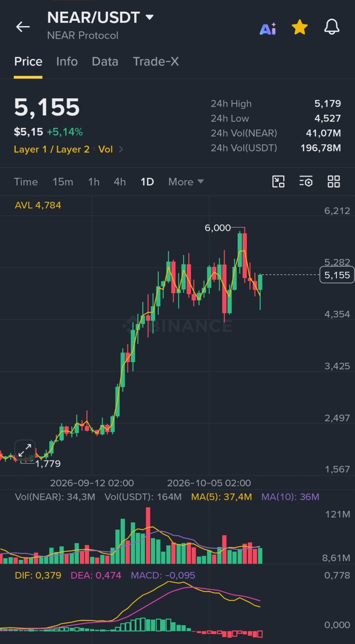Click the NEAR Protocol subtitle
355x644 pixels.
pos(83,35)
